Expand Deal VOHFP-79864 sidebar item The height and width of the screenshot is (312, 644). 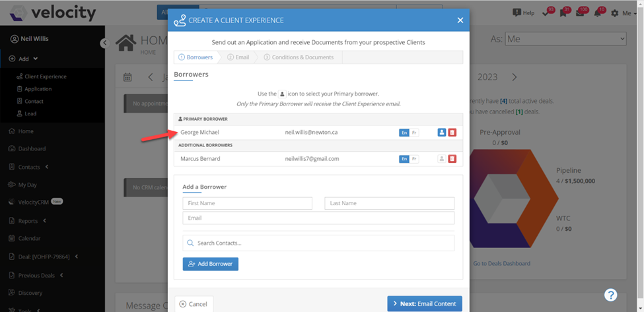pyautogui.click(x=43, y=257)
